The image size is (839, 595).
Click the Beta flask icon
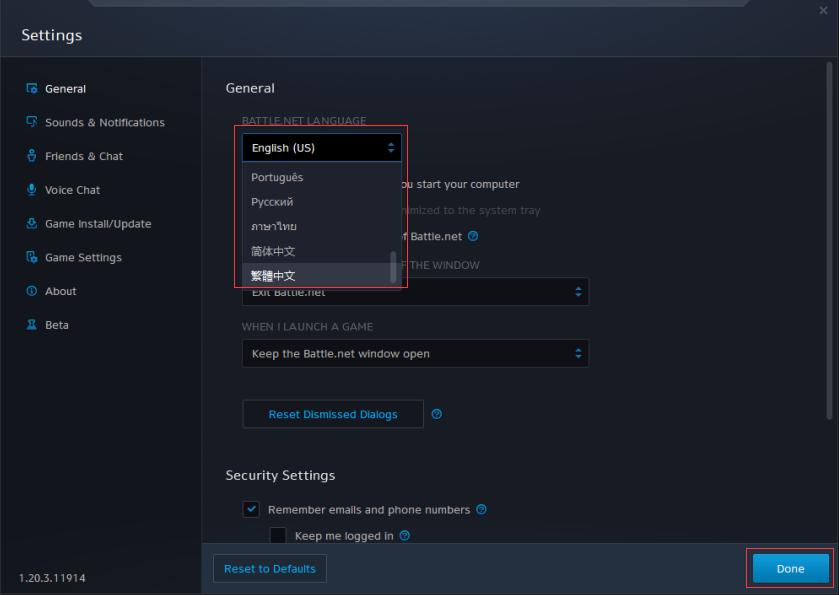tap(32, 325)
